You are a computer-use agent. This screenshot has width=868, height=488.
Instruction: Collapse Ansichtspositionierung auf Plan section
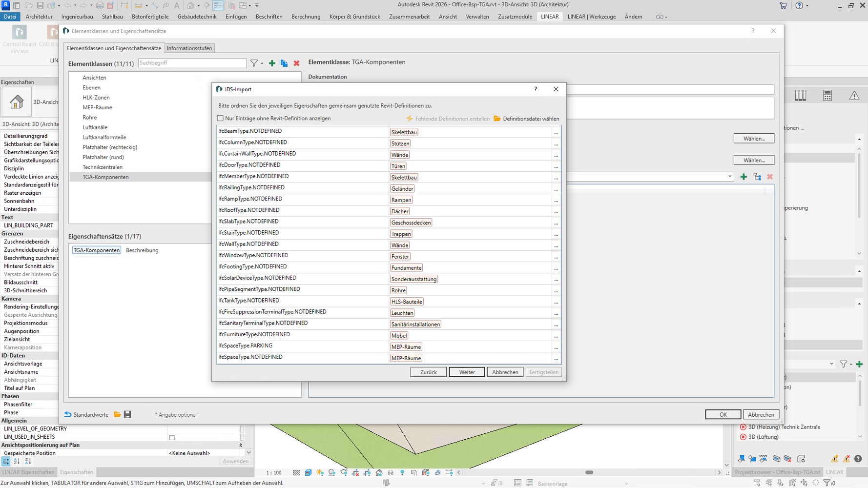[x=241, y=445]
